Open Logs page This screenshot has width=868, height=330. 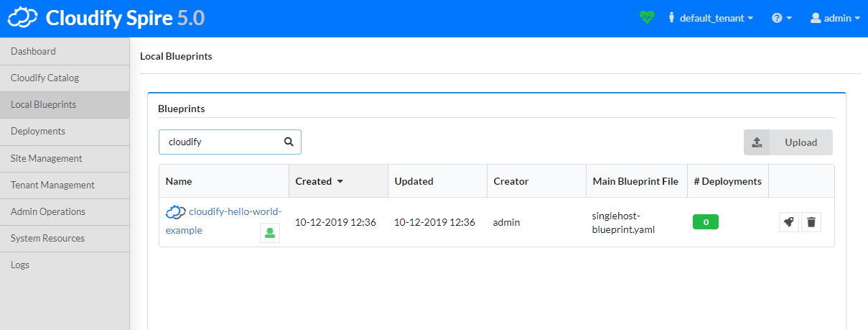coord(65,265)
